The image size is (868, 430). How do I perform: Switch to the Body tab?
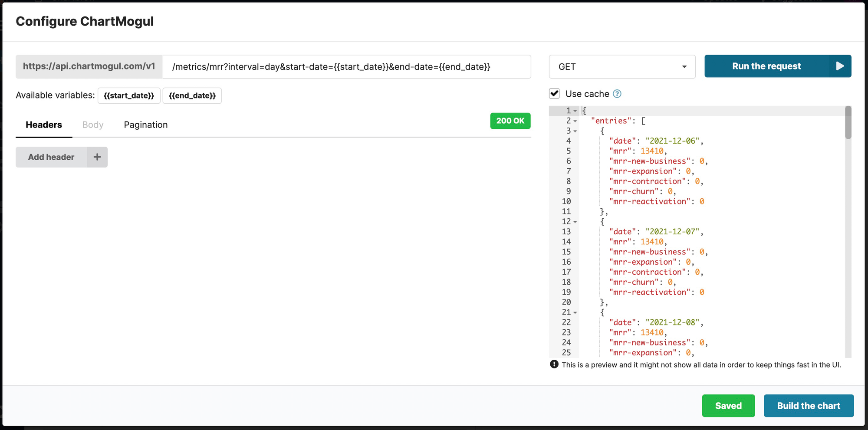click(93, 125)
